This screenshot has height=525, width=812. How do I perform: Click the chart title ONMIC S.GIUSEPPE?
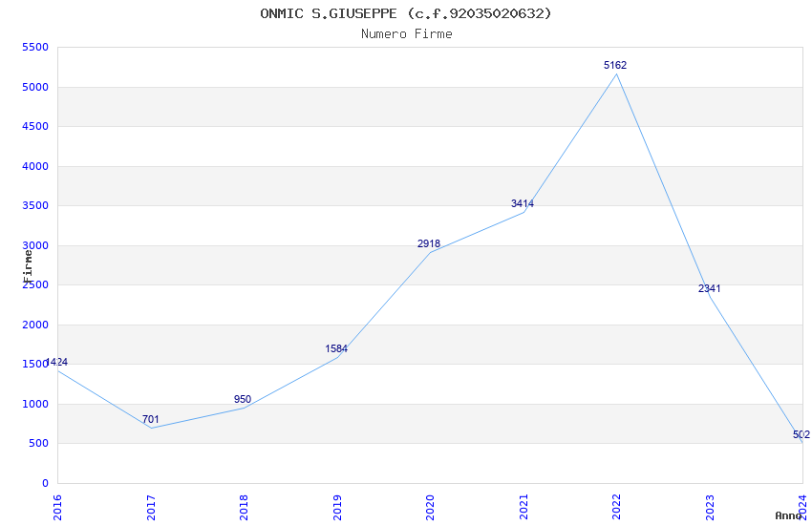coord(406,13)
